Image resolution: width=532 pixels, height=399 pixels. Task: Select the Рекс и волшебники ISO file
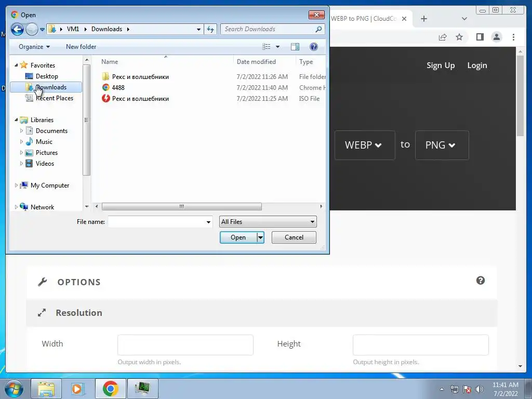140,98
